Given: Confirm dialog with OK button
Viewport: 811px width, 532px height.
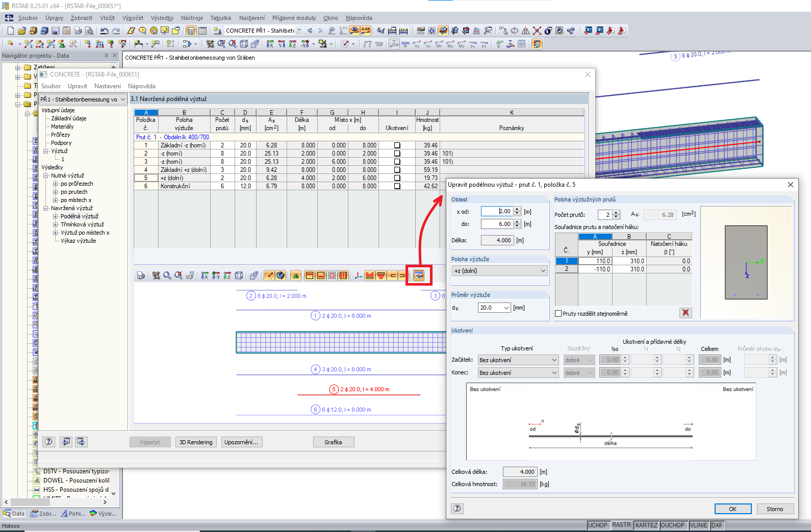Looking at the screenshot, I should click(x=732, y=509).
